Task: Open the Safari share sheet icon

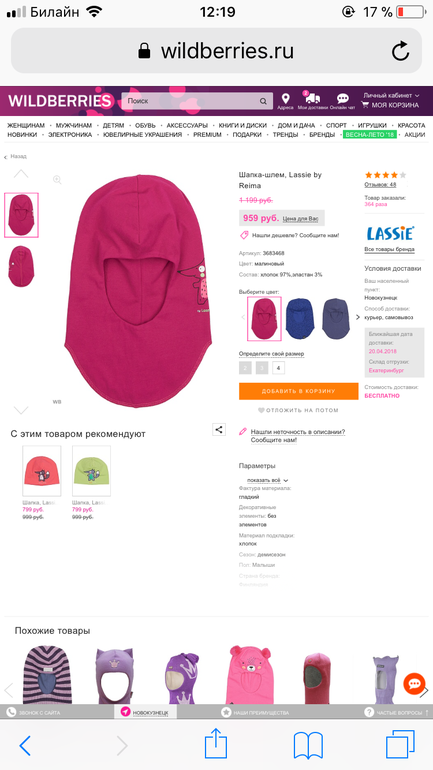Action: 216,745
